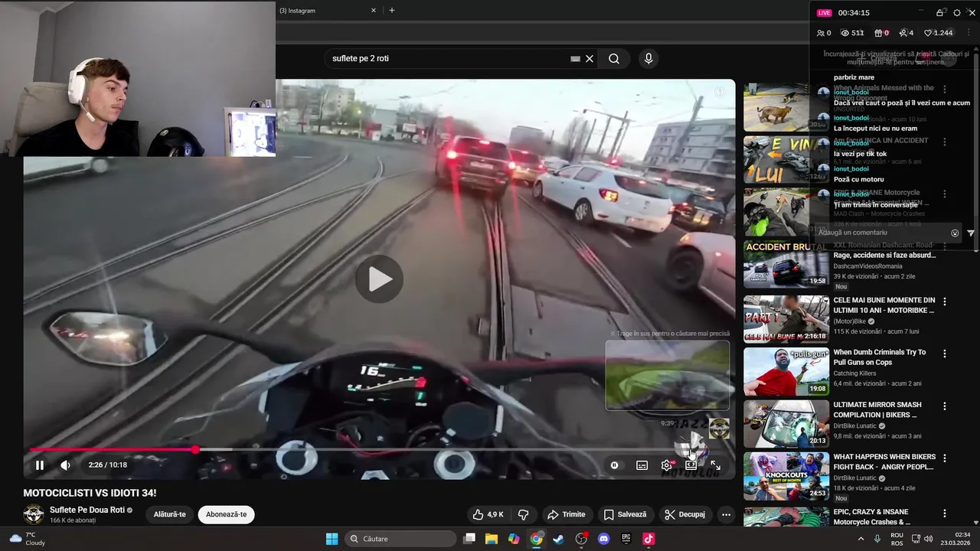Screen dimensions: 980x551
Task: Click the large center play overlay
Action: coord(379,279)
